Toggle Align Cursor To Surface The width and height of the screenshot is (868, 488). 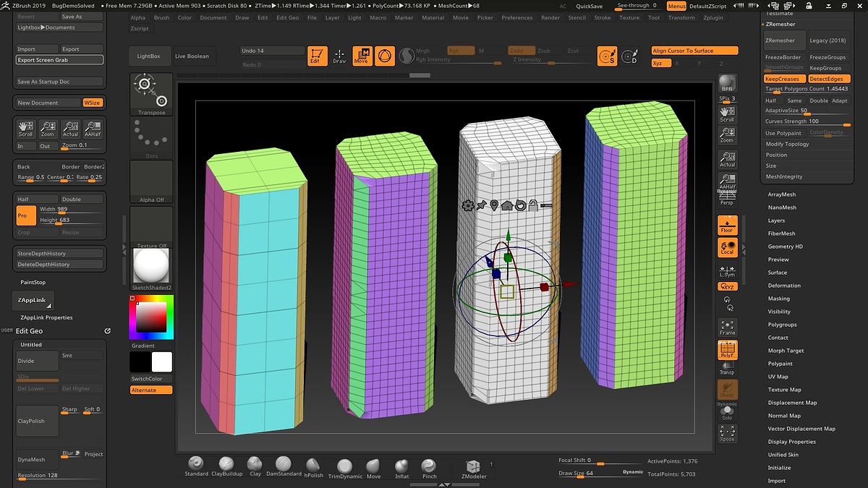695,51
